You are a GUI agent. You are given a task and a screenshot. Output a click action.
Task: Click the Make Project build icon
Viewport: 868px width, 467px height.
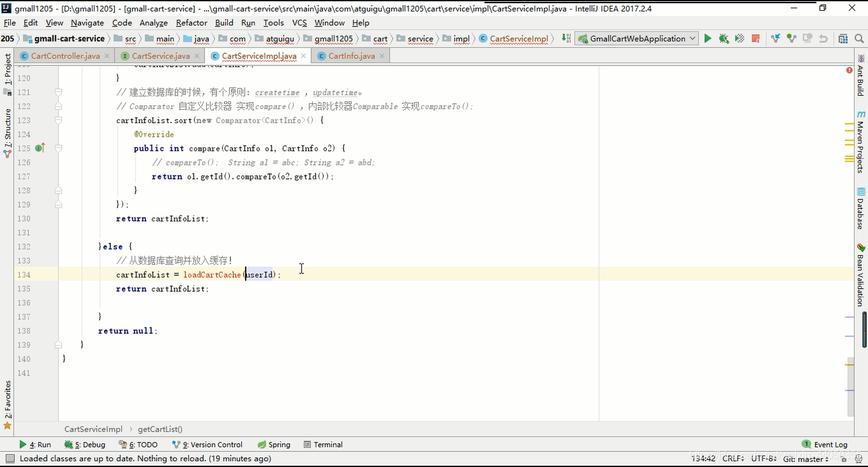566,38
